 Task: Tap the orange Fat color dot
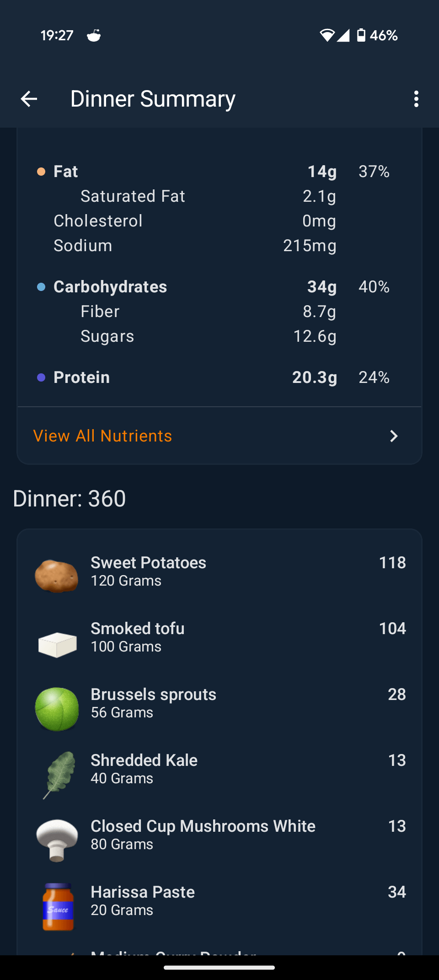[41, 172]
